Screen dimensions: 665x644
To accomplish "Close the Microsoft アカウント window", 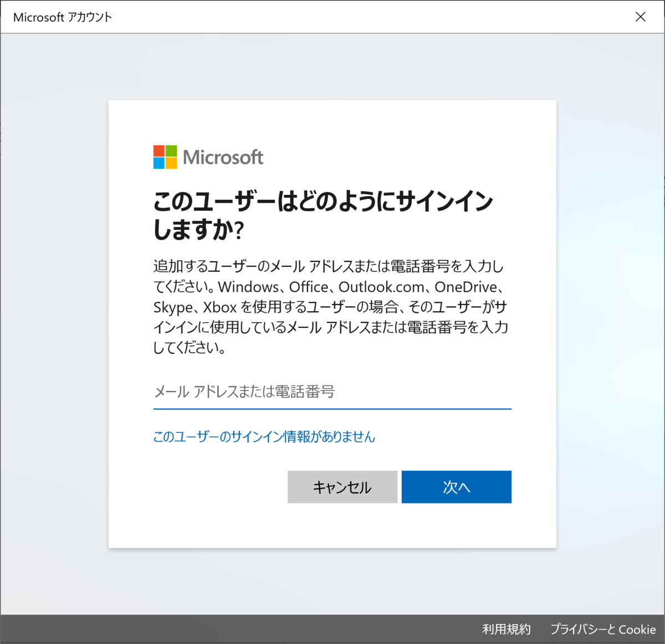I will click(641, 17).
